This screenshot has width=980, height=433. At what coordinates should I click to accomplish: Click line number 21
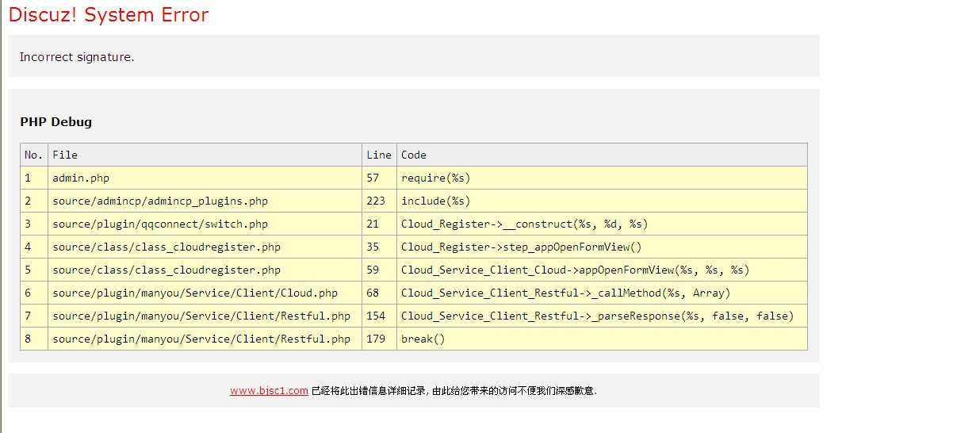click(379, 224)
